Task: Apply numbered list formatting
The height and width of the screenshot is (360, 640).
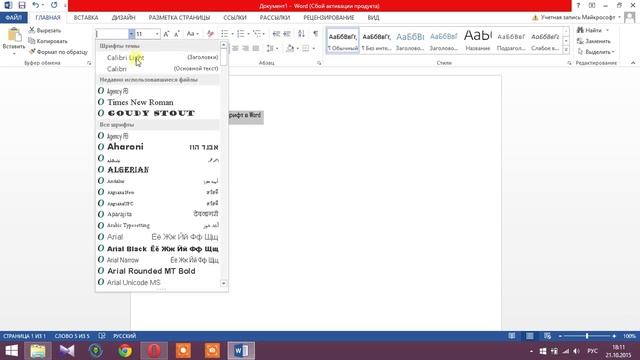Action: [x=241, y=34]
